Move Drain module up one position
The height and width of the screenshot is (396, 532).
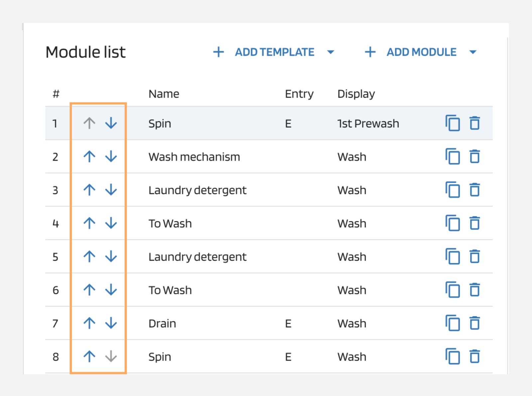tap(89, 323)
